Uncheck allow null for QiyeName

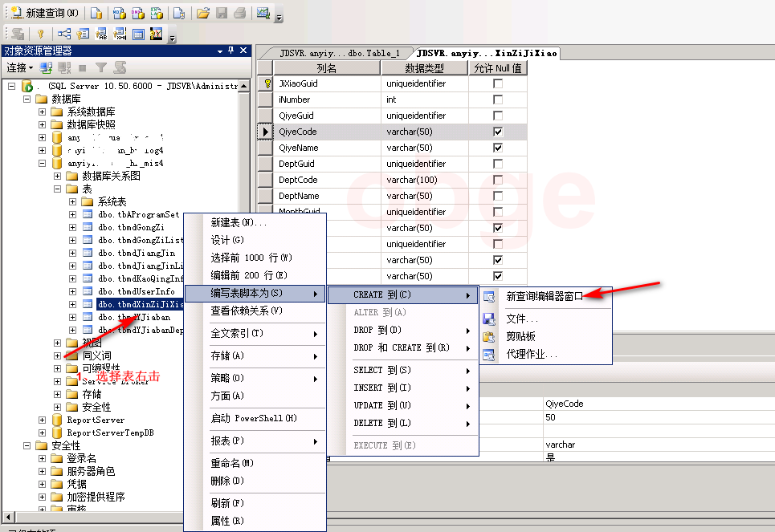click(498, 148)
